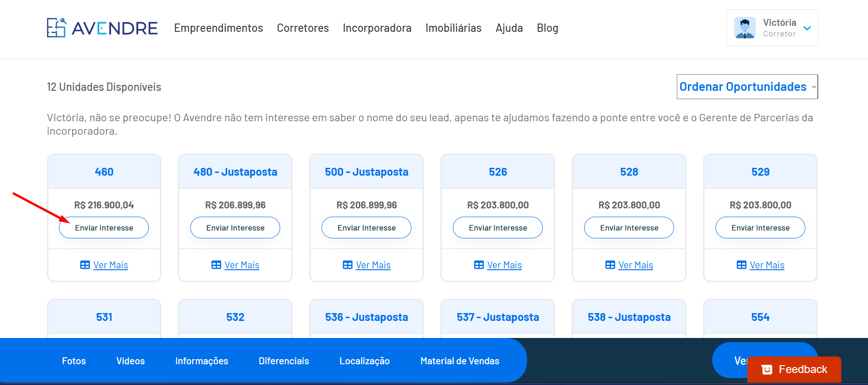Click price R$ 206.899,96 on unit 480
This screenshot has height=385, width=868.
click(235, 205)
